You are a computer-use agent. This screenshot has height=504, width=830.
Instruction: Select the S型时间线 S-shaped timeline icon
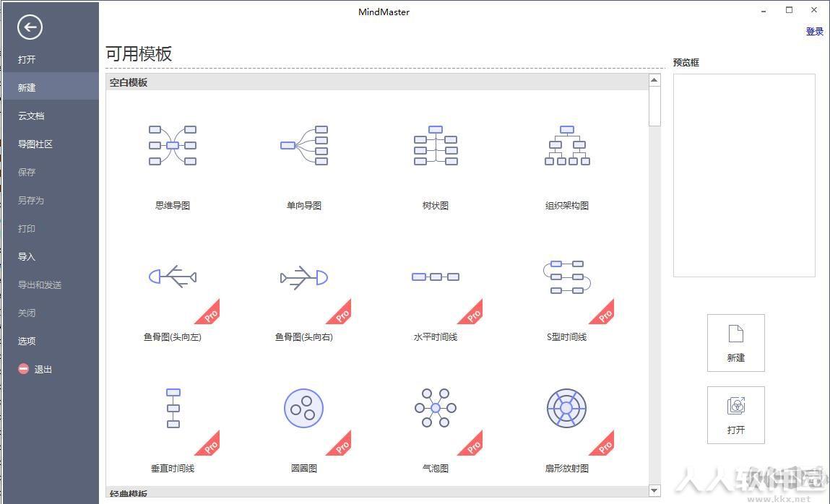tap(567, 277)
